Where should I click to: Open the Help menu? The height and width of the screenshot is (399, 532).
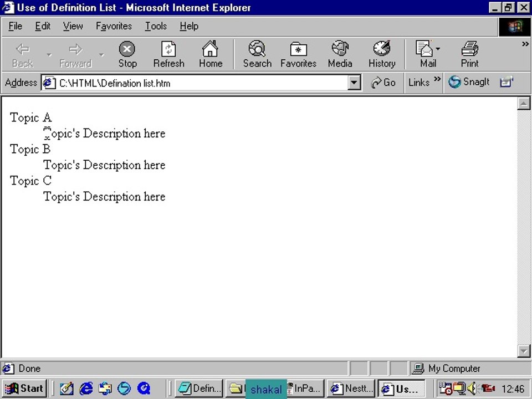(x=189, y=26)
